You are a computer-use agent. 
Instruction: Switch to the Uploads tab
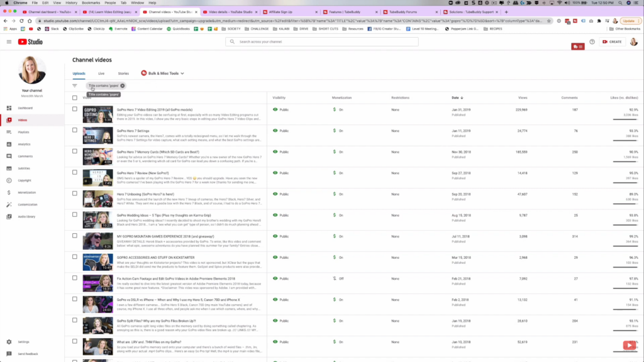coord(79,74)
